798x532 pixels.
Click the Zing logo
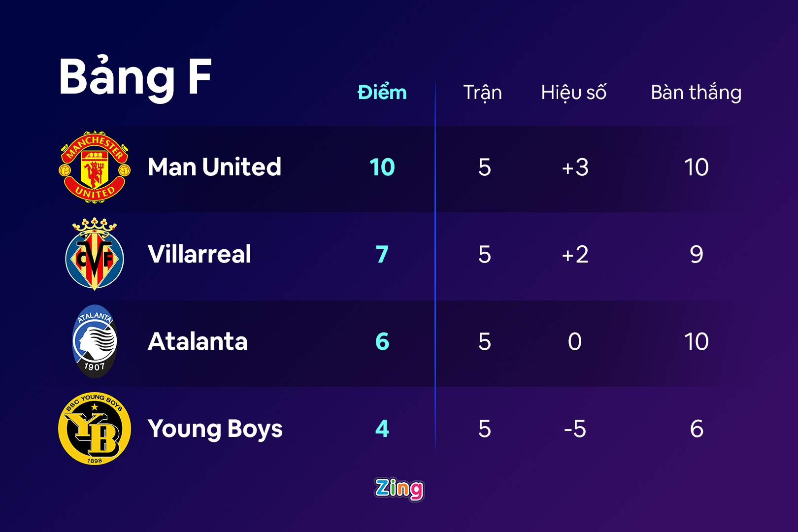click(x=399, y=489)
